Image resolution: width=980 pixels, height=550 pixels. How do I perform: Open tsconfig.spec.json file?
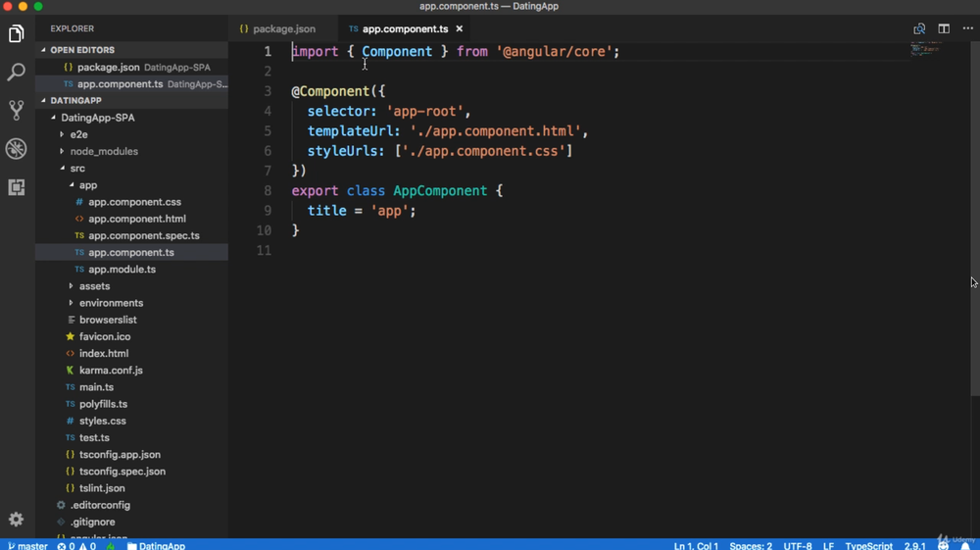(x=122, y=472)
